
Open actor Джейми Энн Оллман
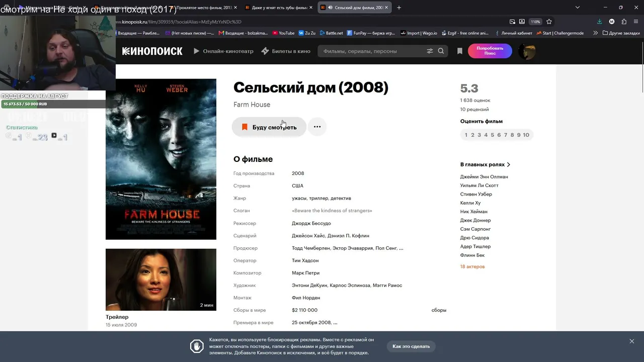[x=484, y=177]
